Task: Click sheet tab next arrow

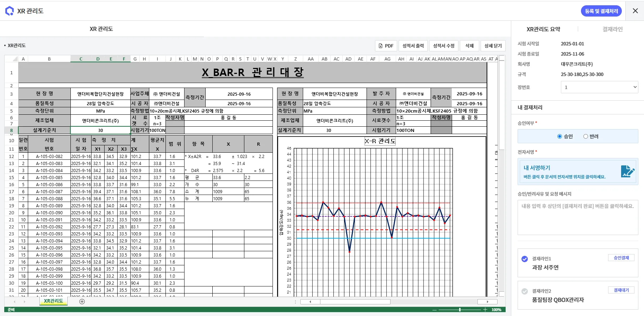Action: (24, 302)
